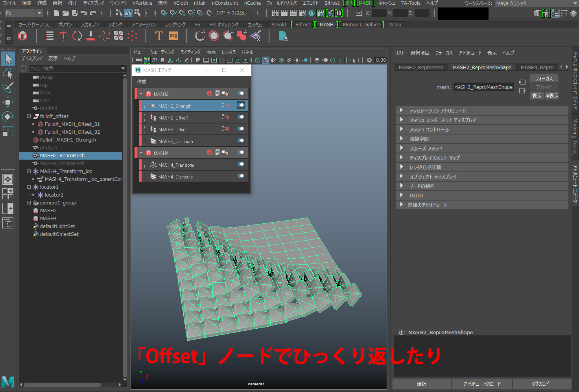Screen dimensions: 579x392
Task: Click falloff connection icon on MASH2_Offset1
Action: tap(225, 117)
